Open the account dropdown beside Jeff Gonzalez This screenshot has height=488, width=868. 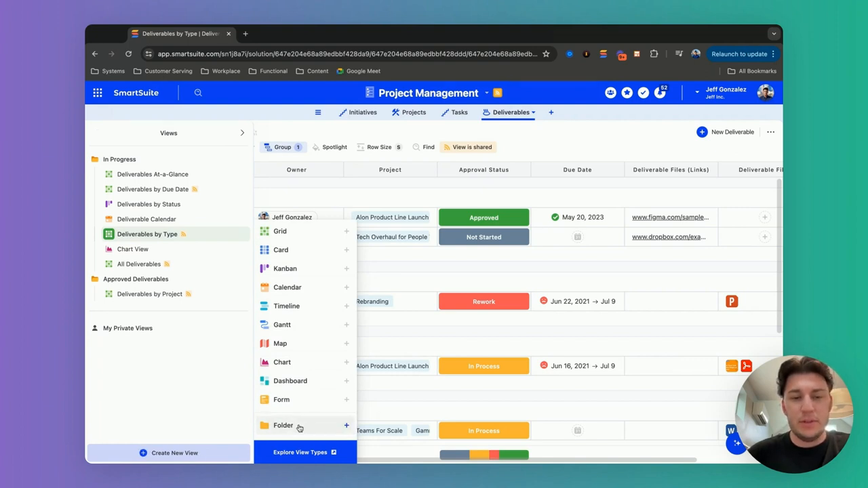coord(697,92)
